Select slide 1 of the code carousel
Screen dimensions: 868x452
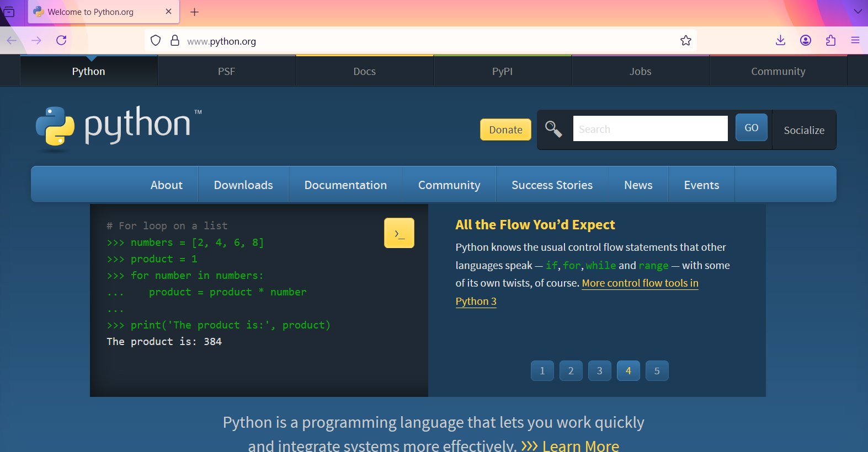pos(542,371)
